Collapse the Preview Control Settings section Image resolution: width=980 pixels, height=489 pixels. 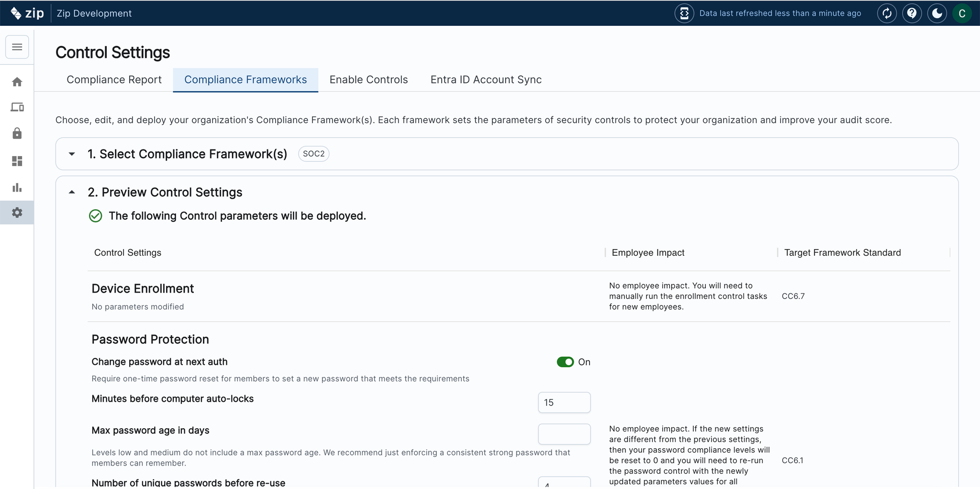click(x=72, y=192)
